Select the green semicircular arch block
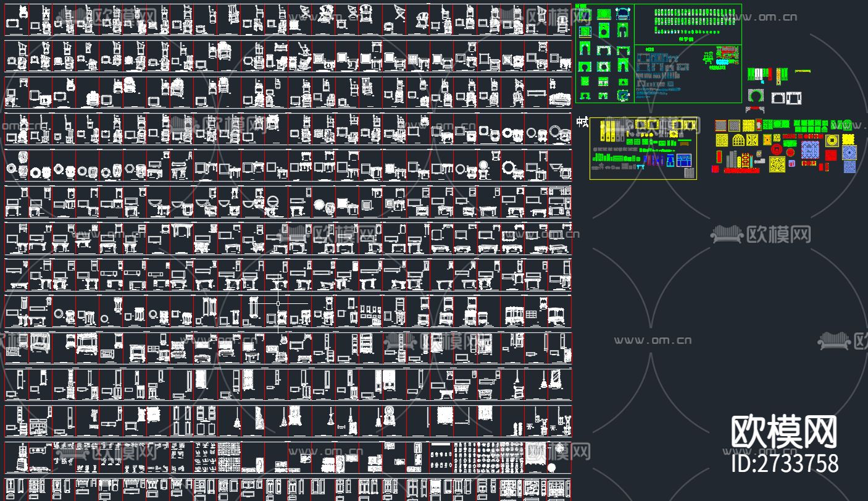This screenshot has width=868, height=501. (x=756, y=96)
